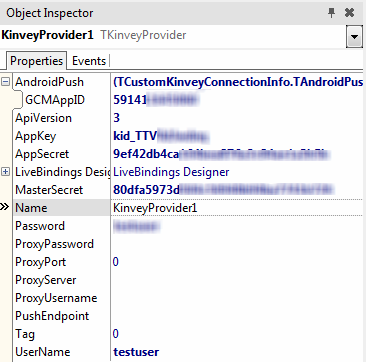Switch to the Events tab
Image resolution: width=366 pixels, height=362 pixels.
[x=89, y=61]
